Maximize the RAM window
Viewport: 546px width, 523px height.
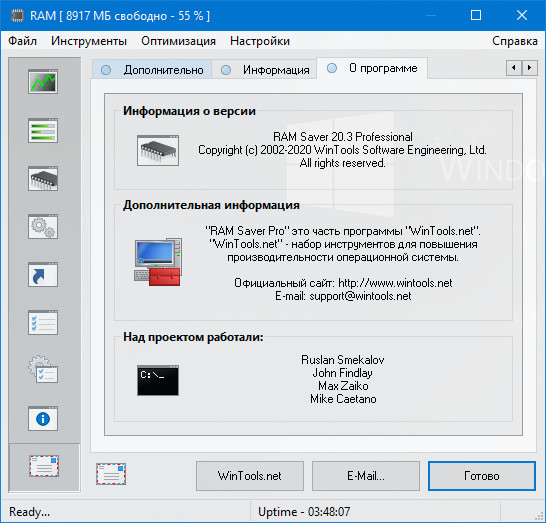(x=476, y=15)
